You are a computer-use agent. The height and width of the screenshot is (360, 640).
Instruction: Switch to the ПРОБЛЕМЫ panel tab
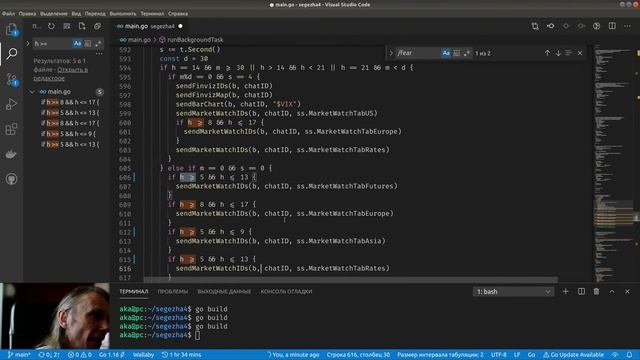click(173, 291)
